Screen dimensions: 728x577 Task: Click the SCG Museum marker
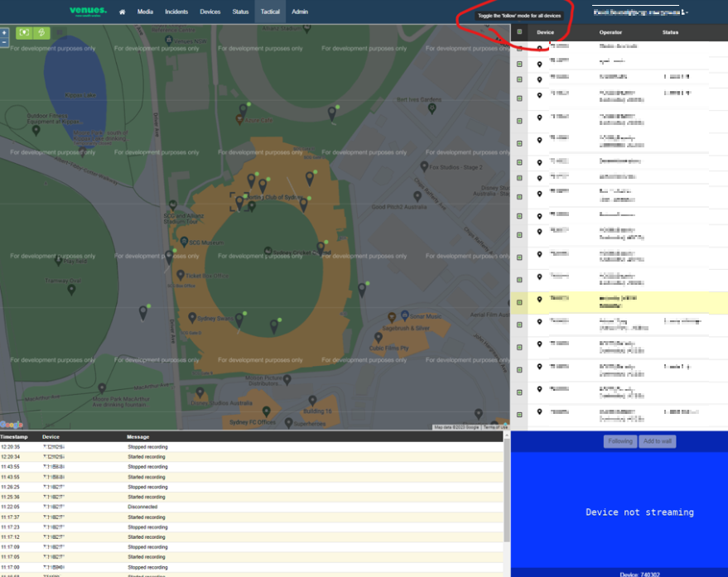184,242
